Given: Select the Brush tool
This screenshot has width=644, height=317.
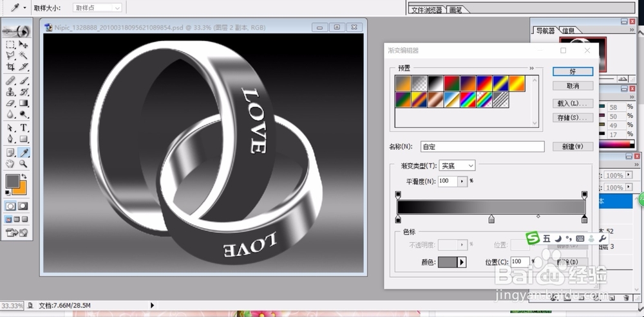Looking at the screenshot, I should click(23, 80).
